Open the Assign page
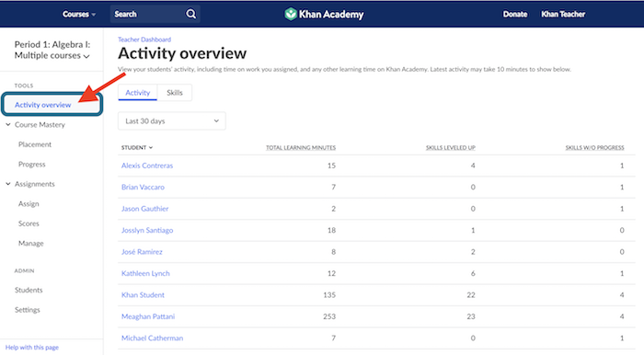 [x=29, y=203]
